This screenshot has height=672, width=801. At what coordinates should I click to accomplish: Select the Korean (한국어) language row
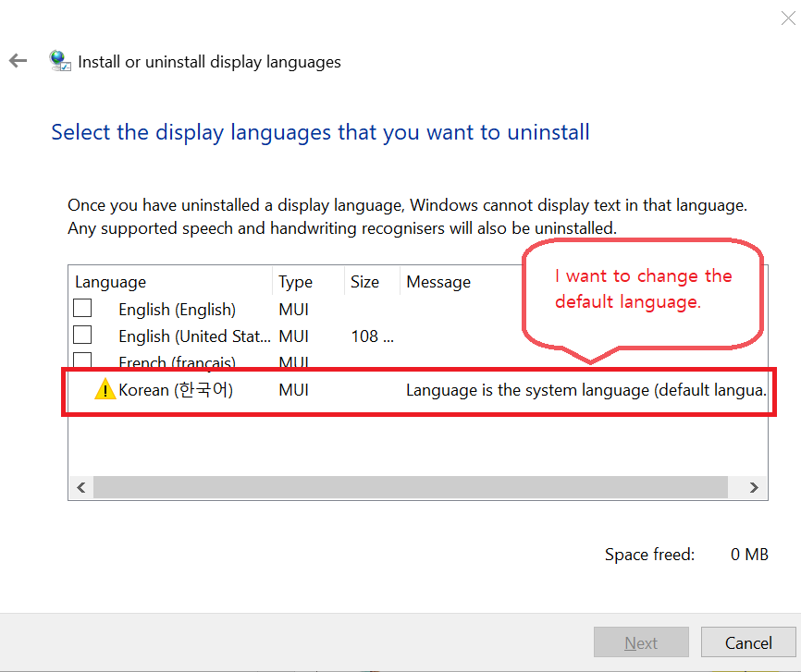coord(418,390)
